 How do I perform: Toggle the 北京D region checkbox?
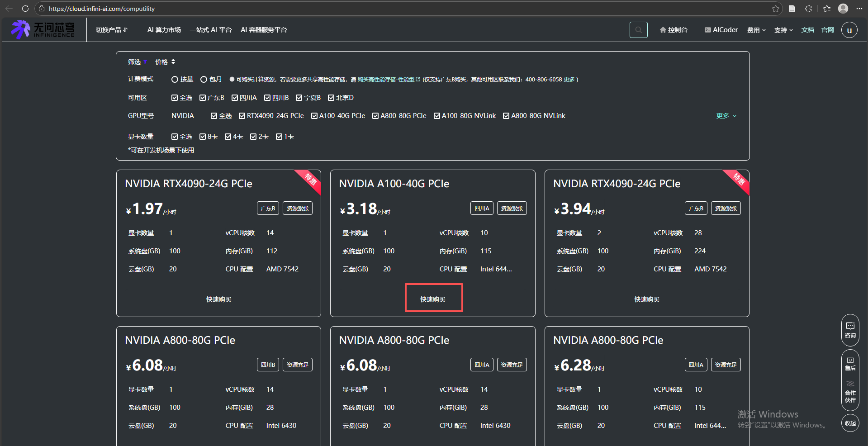click(331, 98)
